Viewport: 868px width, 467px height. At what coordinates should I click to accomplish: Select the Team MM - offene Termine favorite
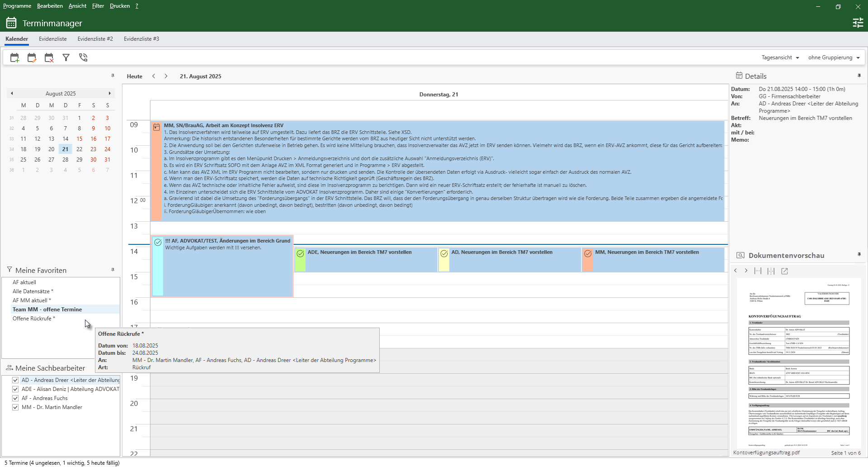[47, 310]
